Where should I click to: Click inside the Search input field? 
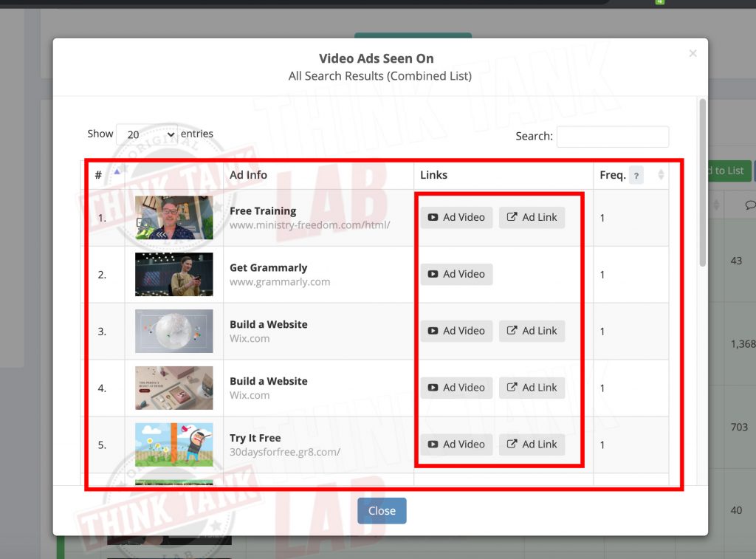coord(612,137)
